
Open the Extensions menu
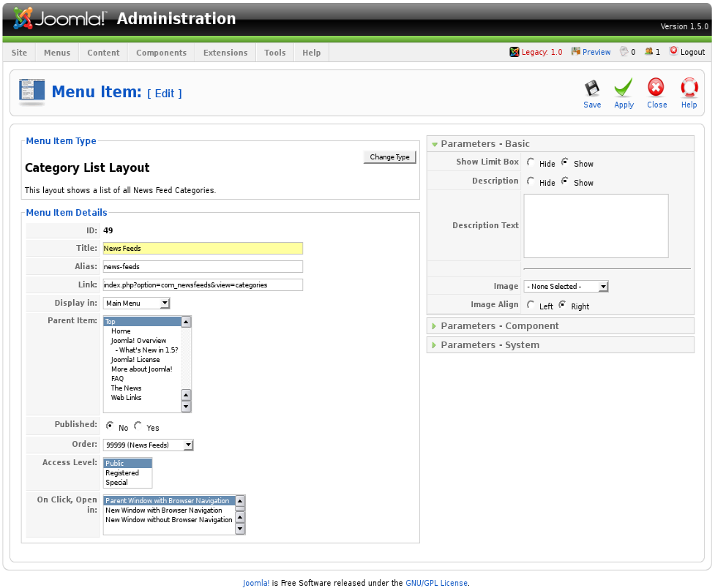point(225,53)
